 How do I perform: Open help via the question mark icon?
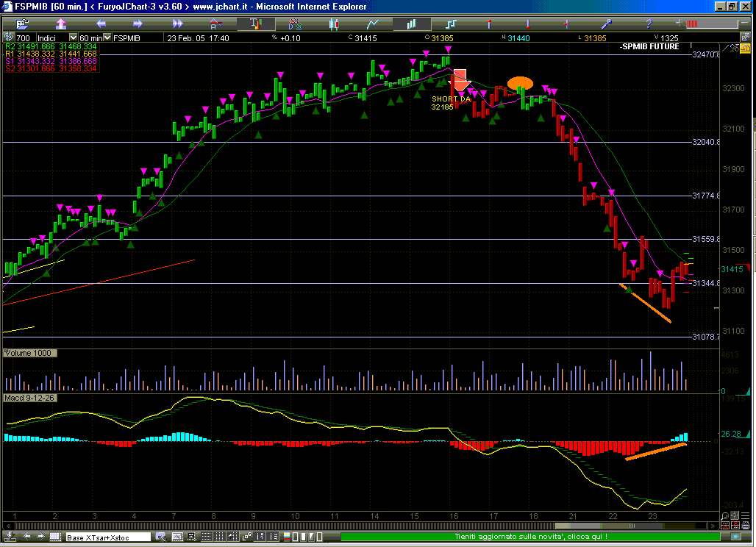[648, 24]
